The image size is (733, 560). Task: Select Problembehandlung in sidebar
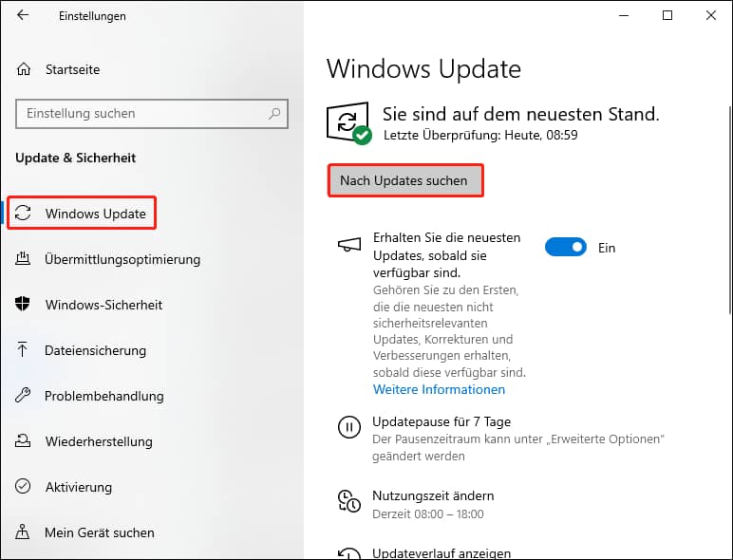tap(104, 396)
